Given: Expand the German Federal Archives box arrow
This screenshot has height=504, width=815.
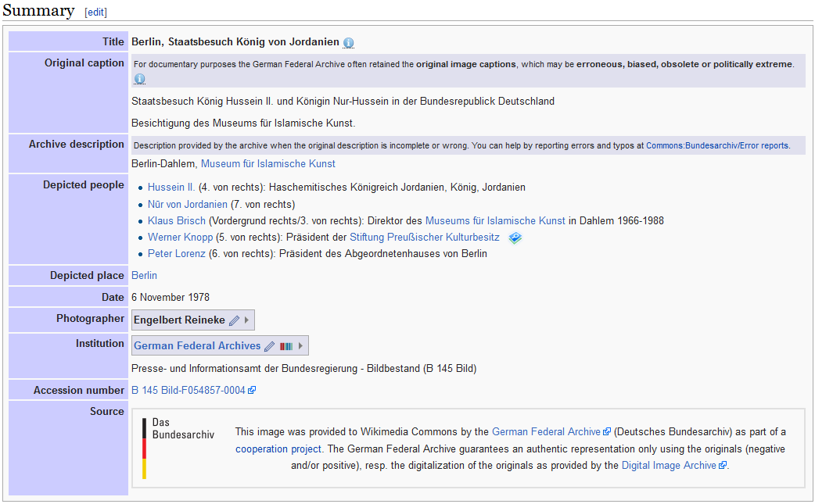Looking at the screenshot, I should [300, 346].
